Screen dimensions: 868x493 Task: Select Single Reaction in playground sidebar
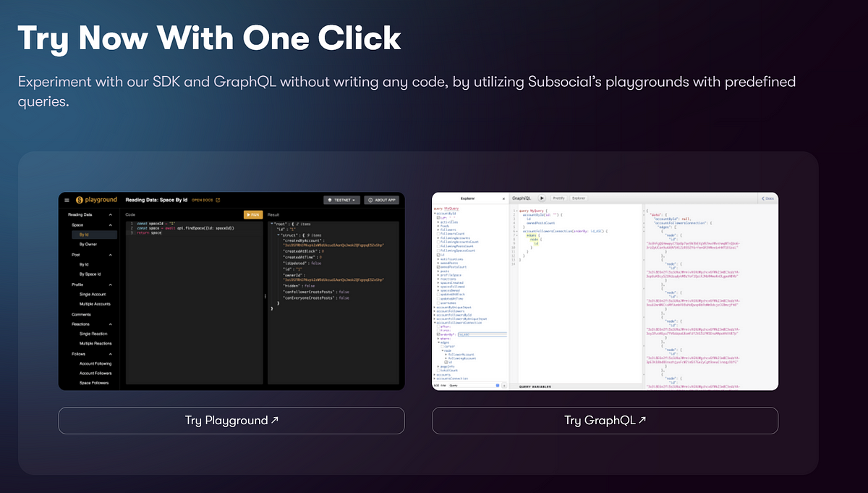coord(94,334)
